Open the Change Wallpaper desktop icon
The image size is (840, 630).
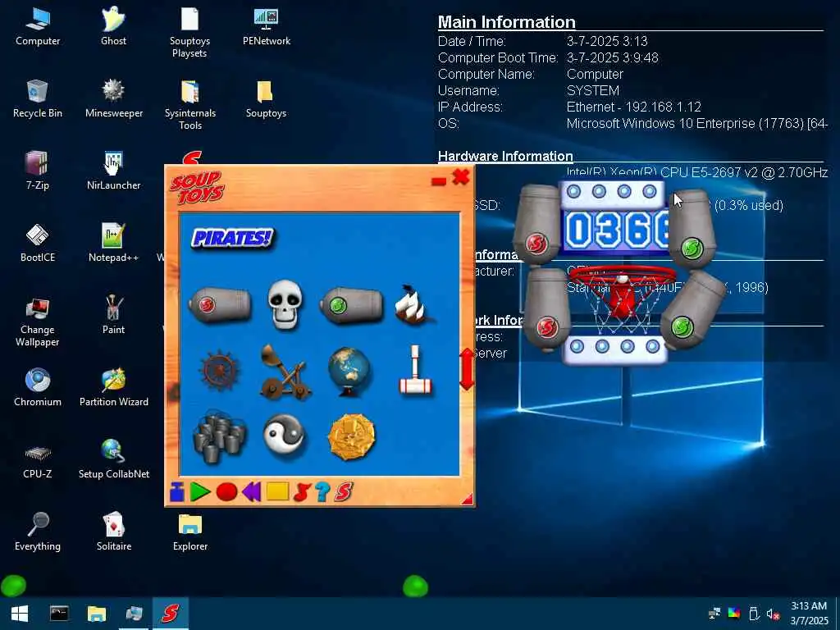click(38, 322)
